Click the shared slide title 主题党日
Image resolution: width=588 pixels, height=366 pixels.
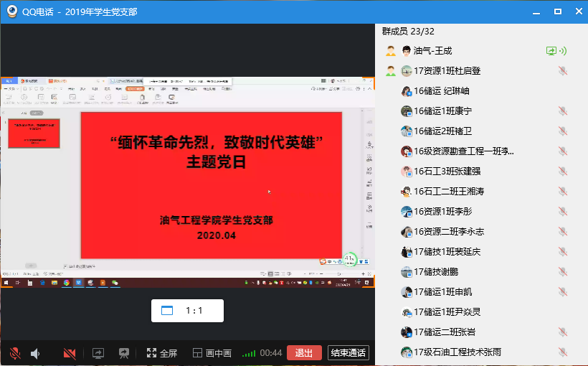[x=216, y=162]
